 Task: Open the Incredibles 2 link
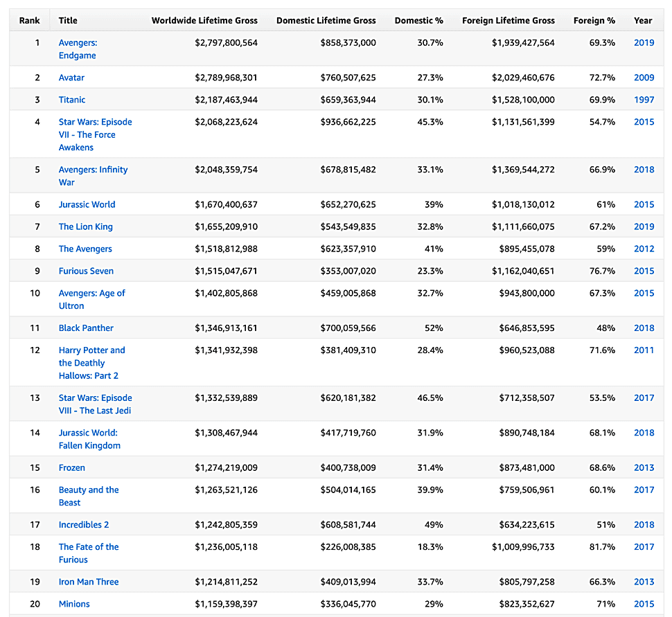[x=84, y=525]
